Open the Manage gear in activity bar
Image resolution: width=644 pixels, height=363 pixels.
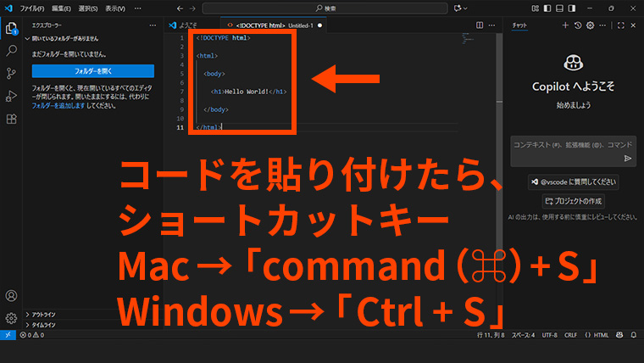tap(11, 318)
